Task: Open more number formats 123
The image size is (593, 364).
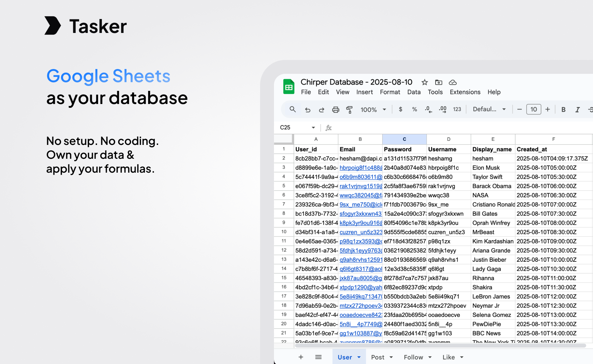Action: pos(457,109)
